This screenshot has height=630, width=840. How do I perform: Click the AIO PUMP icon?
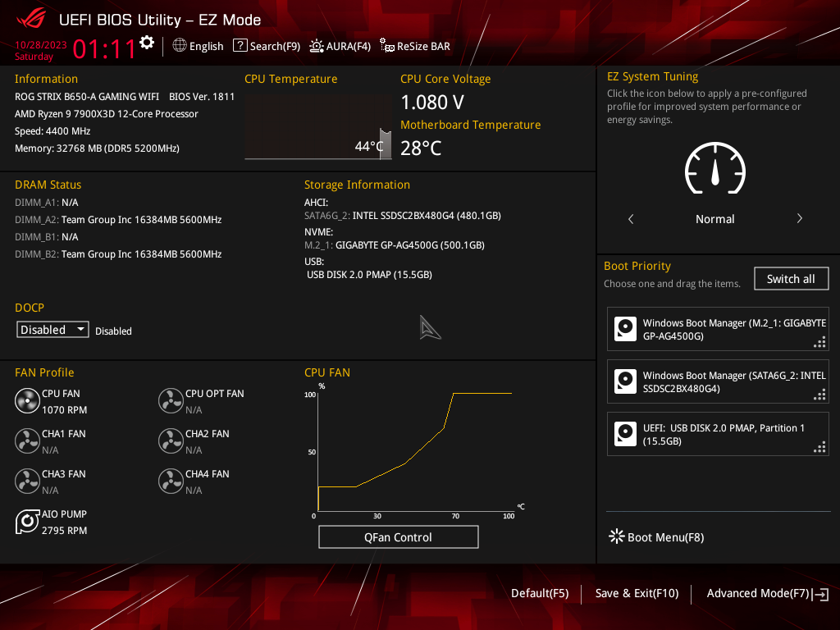pos(27,522)
